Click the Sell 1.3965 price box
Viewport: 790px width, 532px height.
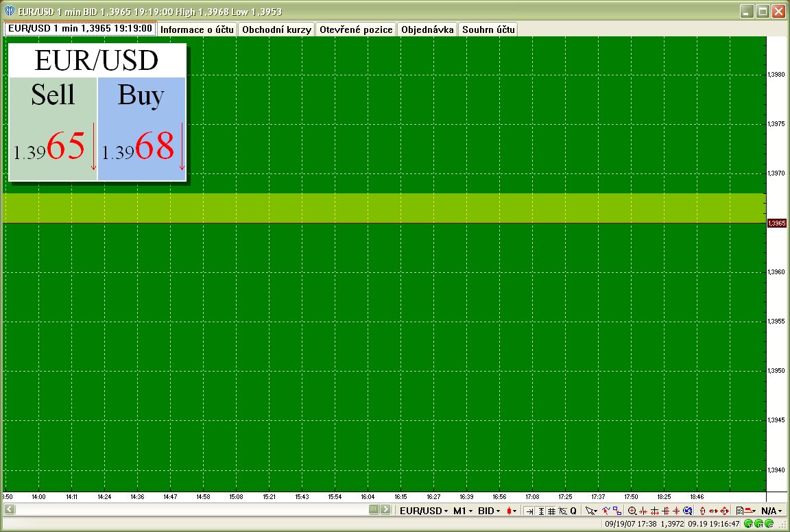pos(53,129)
